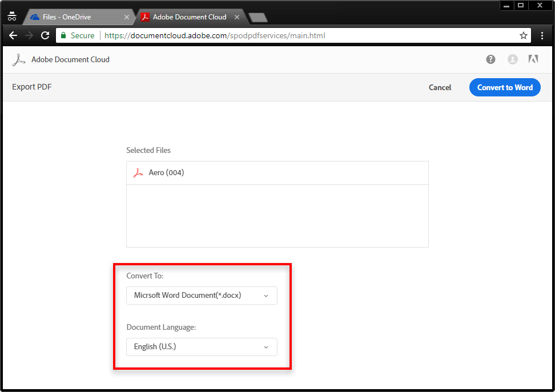Open Chrome's three-dot menu
Viewport: 555px width, 392px height.
point(542,35)
